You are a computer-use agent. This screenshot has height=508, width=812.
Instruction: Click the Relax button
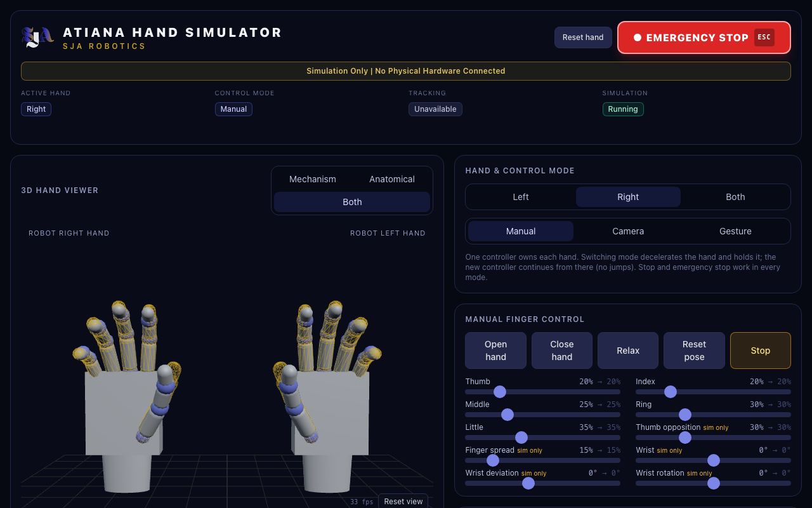tap(628, 351)
